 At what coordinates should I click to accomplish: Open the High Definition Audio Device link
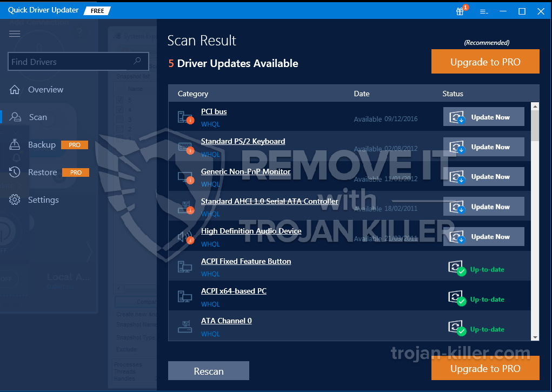[x=251, y=231]
